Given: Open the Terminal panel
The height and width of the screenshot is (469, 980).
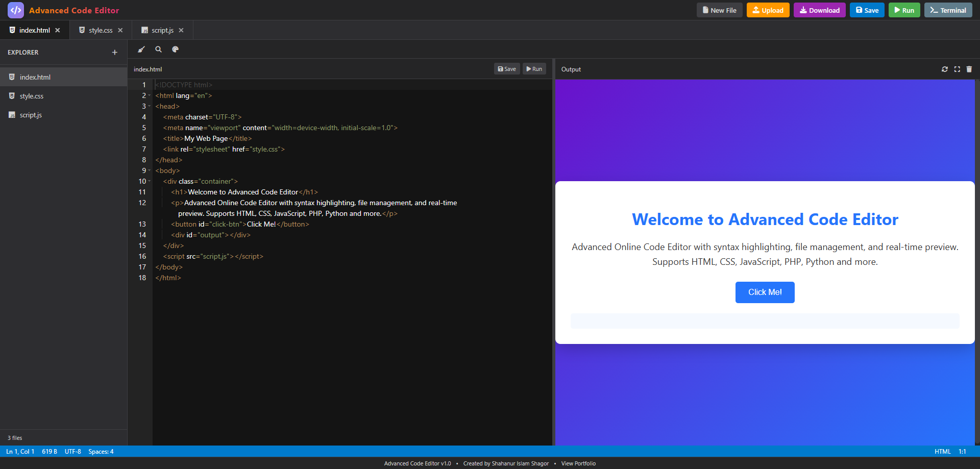Looking at the screenshot, I should [x=947, y=10].
